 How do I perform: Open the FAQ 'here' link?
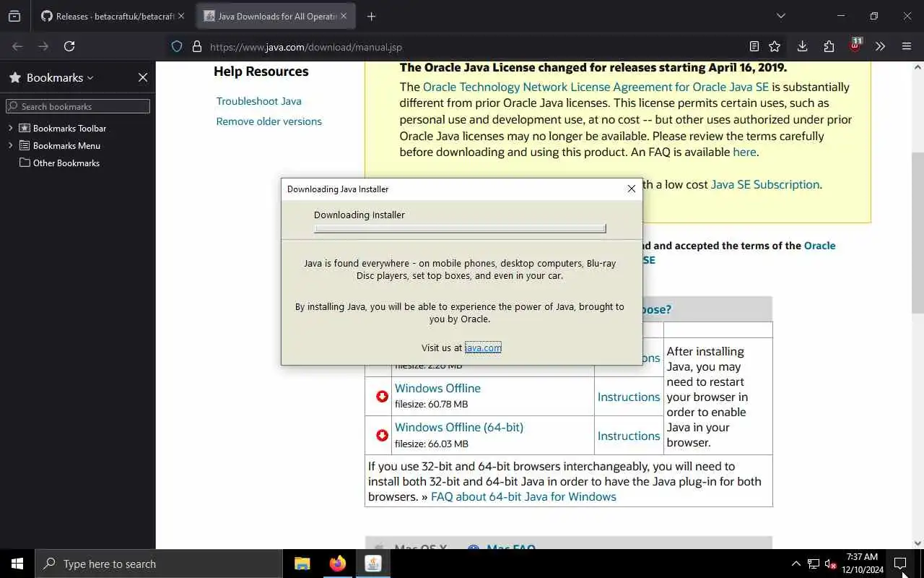(744, 152)
